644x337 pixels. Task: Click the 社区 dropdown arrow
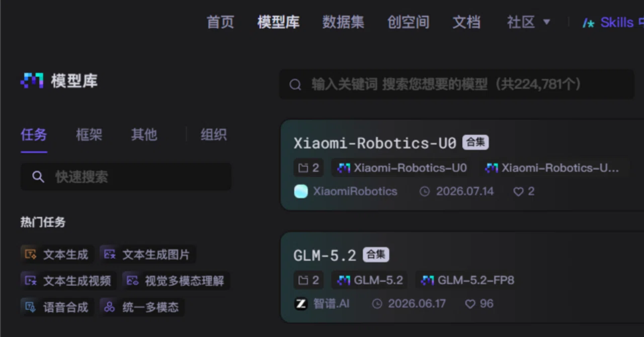[x=546, y=22]
